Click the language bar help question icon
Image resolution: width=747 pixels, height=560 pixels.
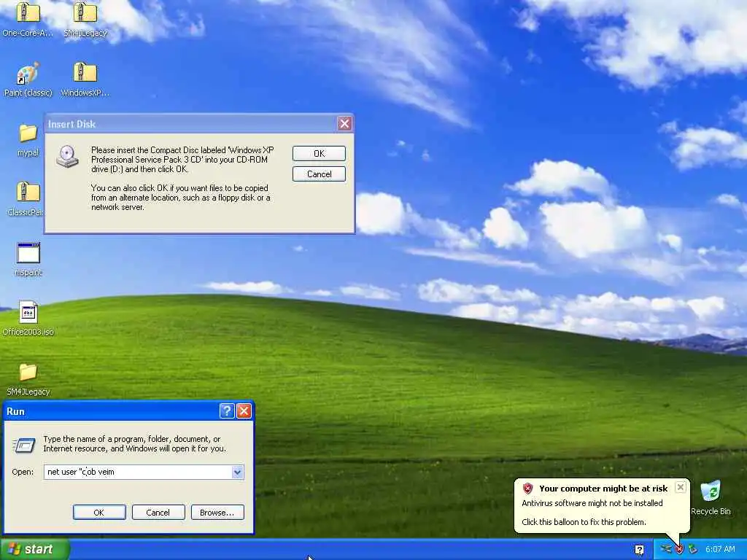pyautogui.click(x=639, y=550)
